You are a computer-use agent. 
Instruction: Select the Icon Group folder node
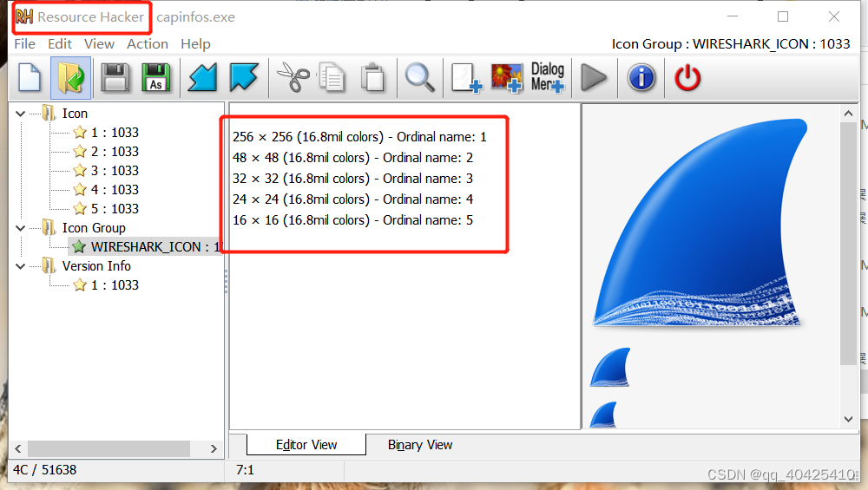(x=94, y=228)
